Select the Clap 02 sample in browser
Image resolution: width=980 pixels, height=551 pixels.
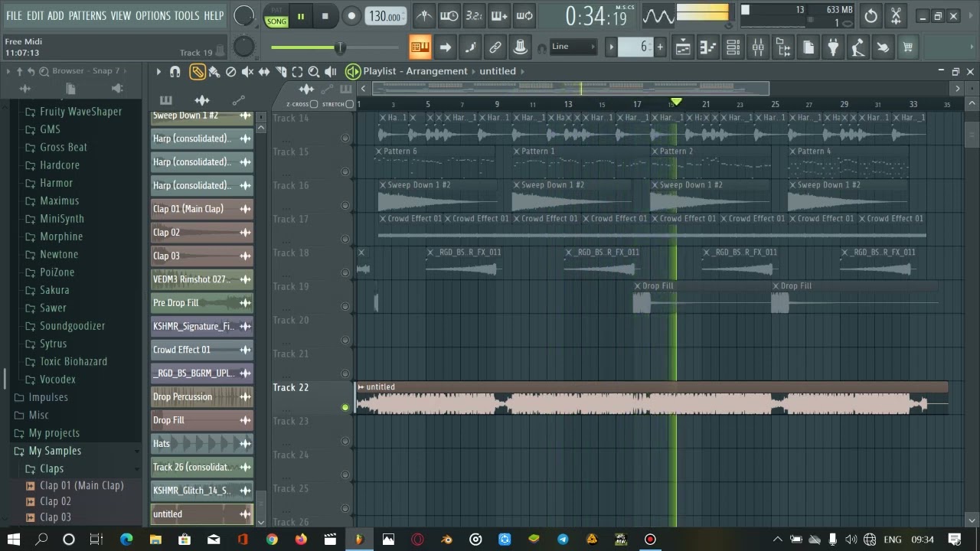click(55, 501)
